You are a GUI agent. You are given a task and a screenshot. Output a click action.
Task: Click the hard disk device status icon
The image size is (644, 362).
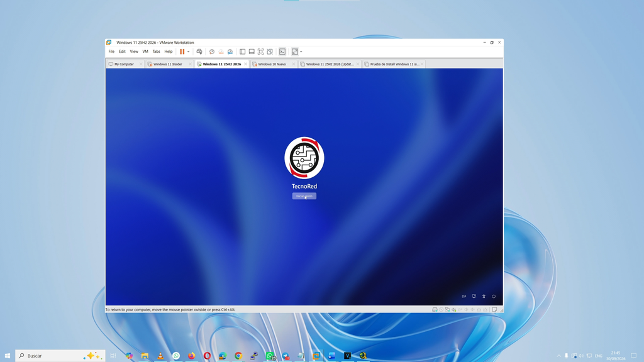[435, 310]
